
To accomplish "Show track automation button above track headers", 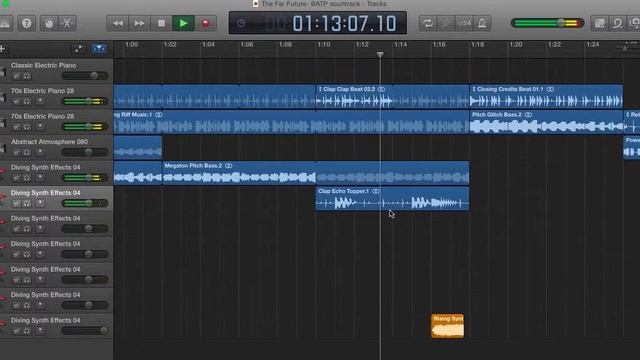I will point(78,49).
